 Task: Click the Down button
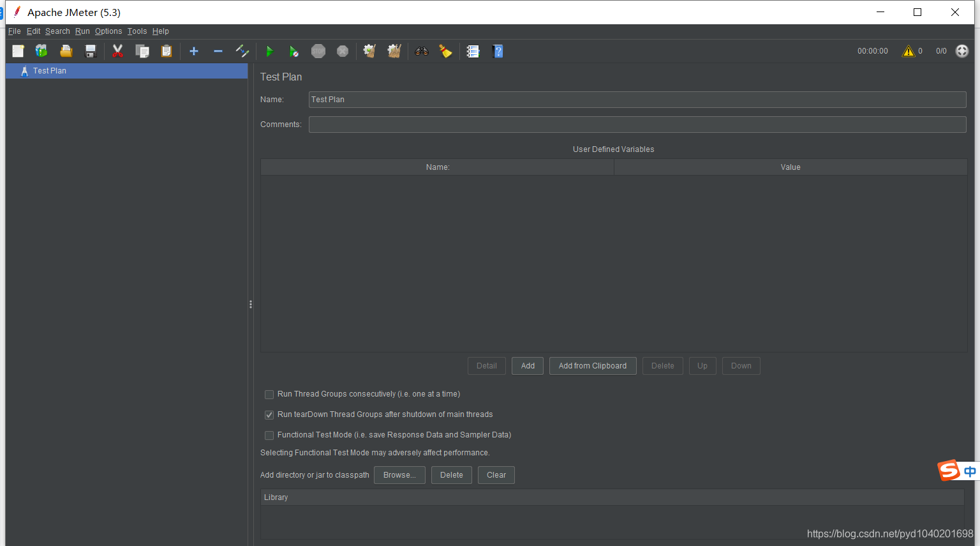coord(741,366)
